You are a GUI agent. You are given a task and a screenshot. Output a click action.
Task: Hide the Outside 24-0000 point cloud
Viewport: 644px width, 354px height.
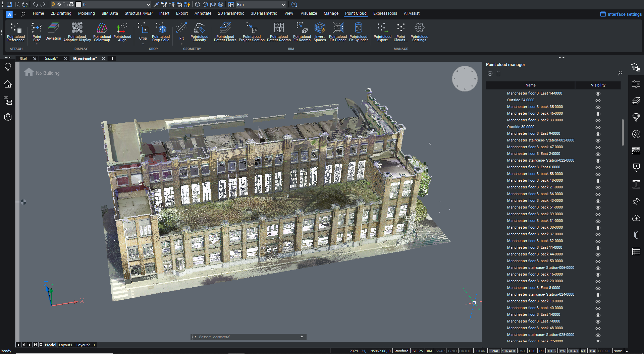click(x=598, y=100)
